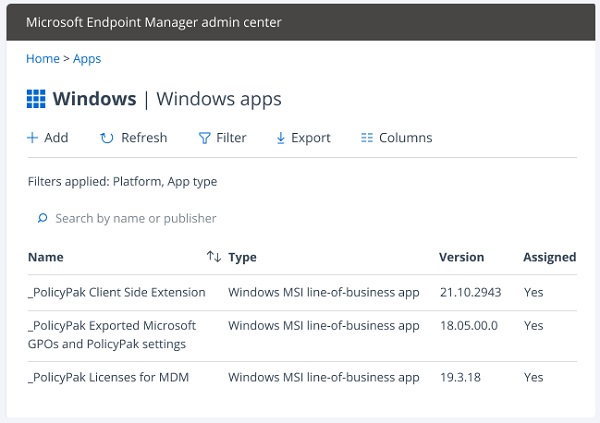This screenshot has width=600, height=423.
Task: Sort by the Name column header
Action: pos(46,257)
